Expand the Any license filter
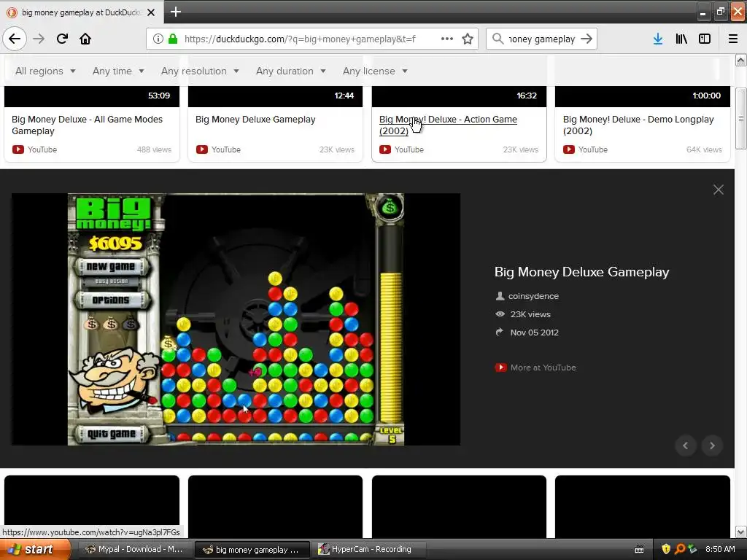 375,71
